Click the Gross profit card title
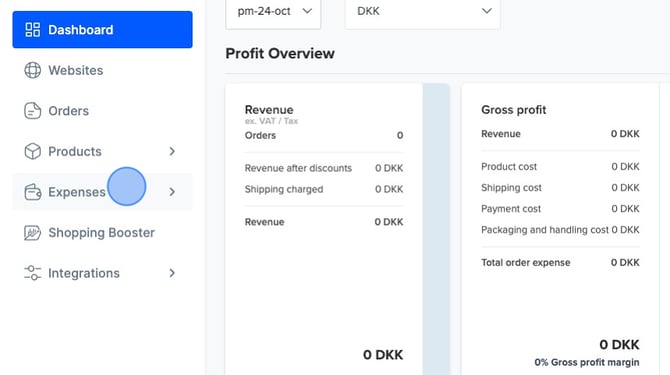This screenshot has width=670, height=375. [x=514, y=110]
